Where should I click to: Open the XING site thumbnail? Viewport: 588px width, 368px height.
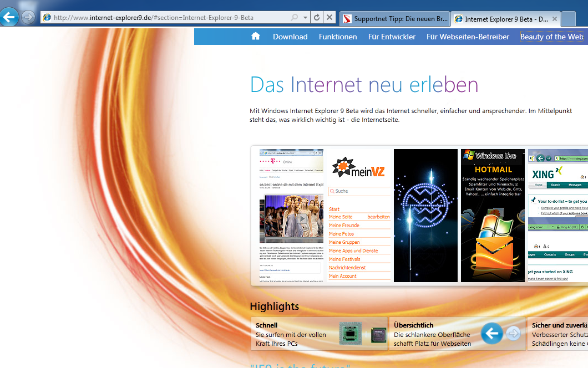[558, 216]
